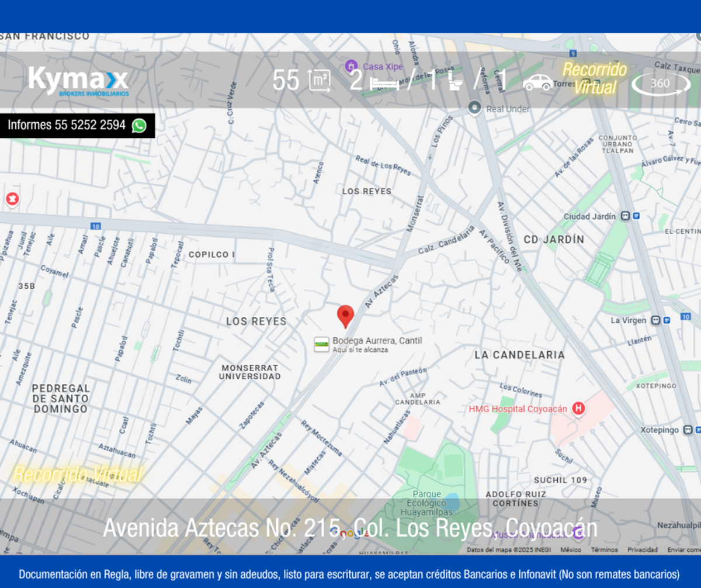Select the Xotepingo station train icon
701x588 pixels.
[x=688, y=430]
